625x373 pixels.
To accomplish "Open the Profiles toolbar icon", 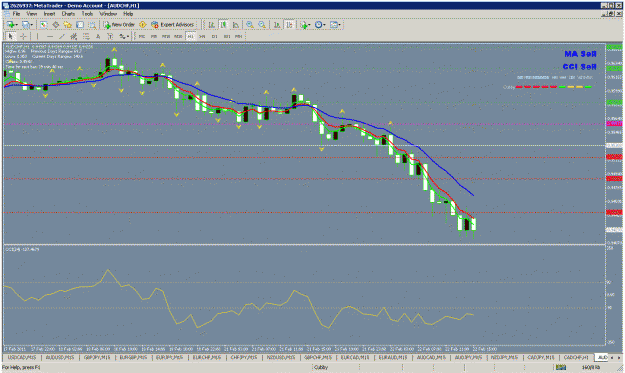I will pos(26,25).
